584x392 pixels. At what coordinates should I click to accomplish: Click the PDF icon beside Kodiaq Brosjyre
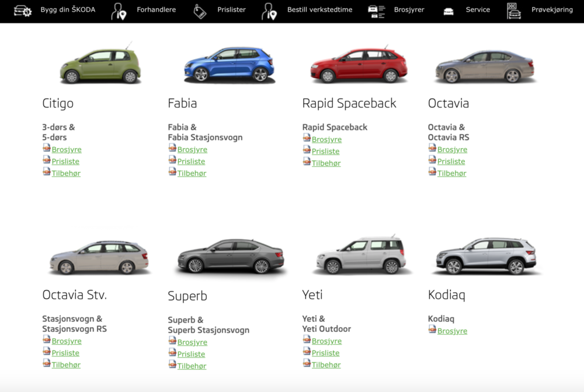tap(432, 329)
